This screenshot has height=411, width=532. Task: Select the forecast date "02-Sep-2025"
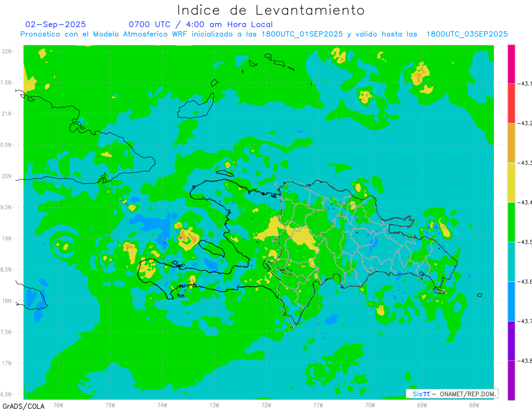point(56,24)
